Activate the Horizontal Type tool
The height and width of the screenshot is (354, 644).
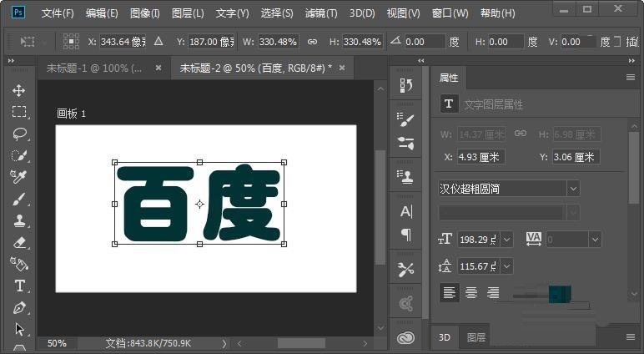18,286
